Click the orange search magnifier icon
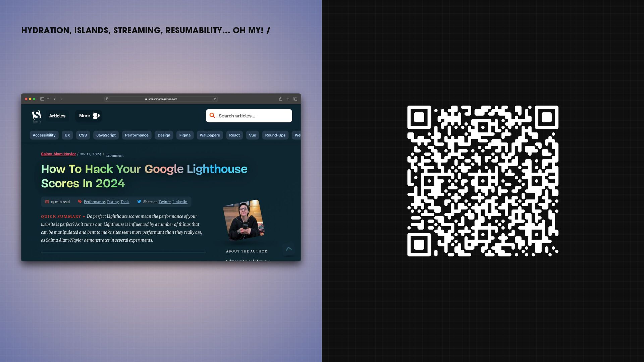Image resolution: width=644 pixels, height=362 pixels. [212, 116]
